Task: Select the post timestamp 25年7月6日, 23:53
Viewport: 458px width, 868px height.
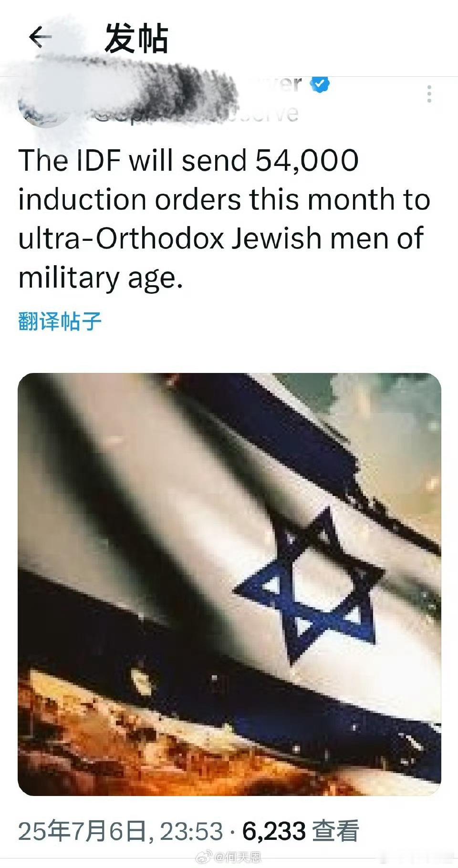Action: 120,831
